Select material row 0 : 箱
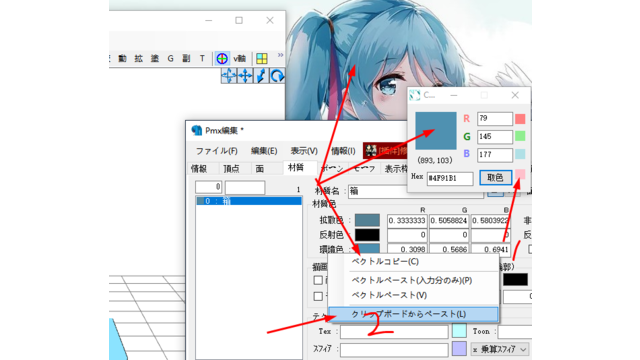This screenshot has height=360, width=640. pos(249,201)
